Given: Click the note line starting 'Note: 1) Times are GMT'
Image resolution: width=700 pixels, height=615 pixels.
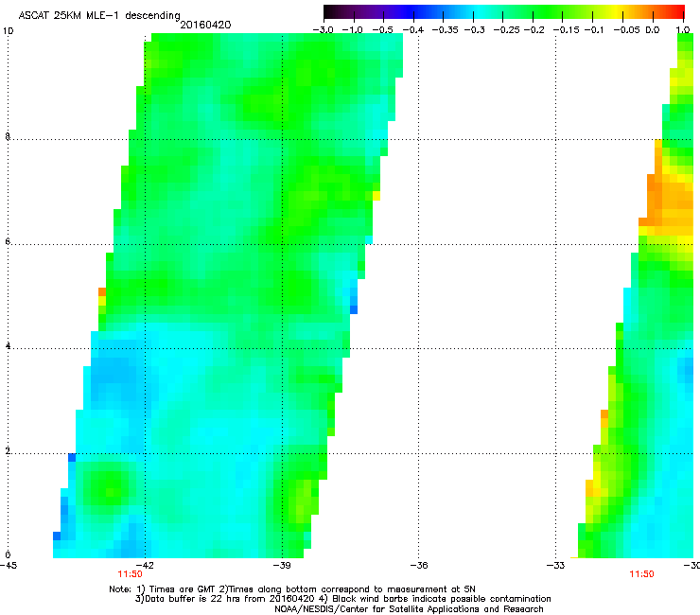Looking at the screenshot, I should 292,589.
